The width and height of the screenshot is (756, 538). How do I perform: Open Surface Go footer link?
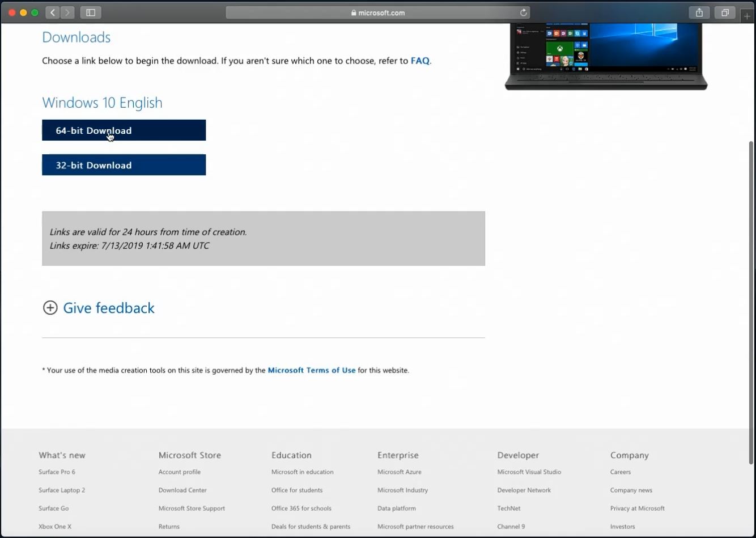[x=54, y=508]
